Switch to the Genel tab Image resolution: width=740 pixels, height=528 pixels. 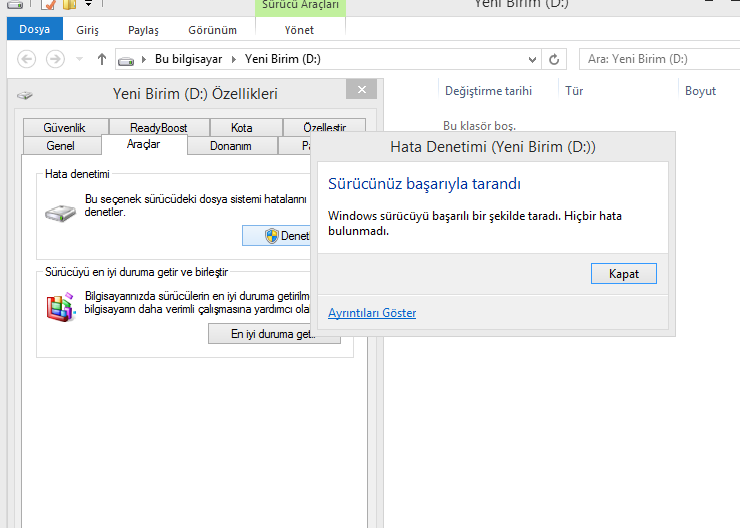tap(60, 146)
